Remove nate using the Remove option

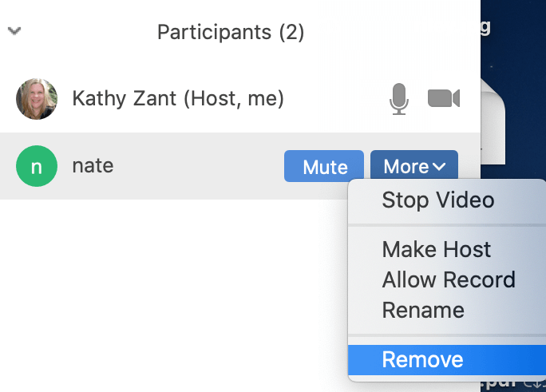click(422, 359)
